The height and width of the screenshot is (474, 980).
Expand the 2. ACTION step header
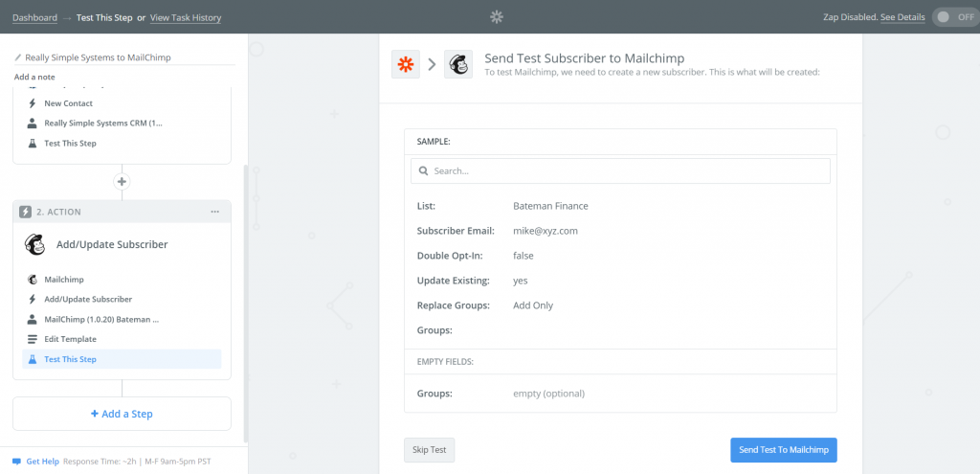coord(122,212)
